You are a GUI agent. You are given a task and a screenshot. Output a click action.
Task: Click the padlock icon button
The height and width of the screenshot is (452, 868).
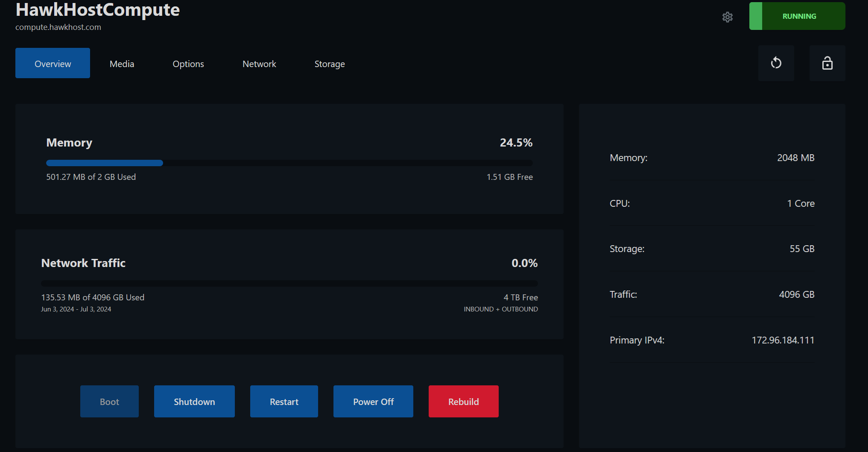[827, 63]
